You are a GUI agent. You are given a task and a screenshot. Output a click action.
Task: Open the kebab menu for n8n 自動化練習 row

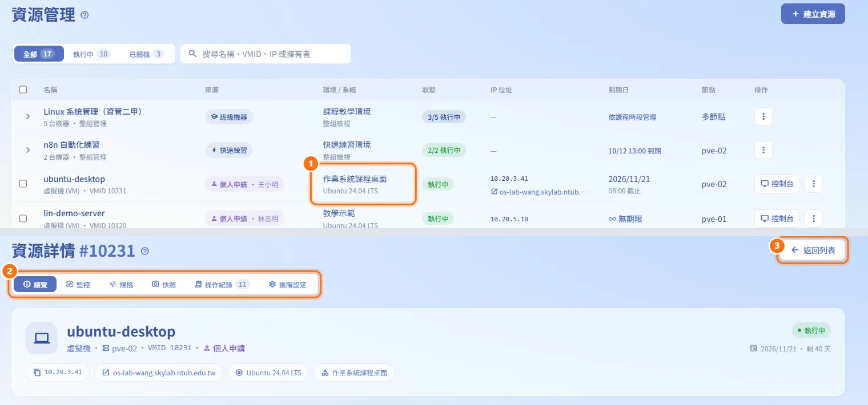pos(763,151)
